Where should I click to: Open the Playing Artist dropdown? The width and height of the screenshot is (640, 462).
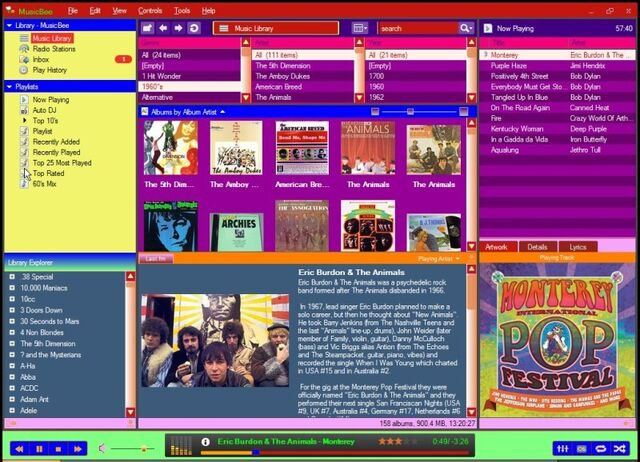(x=439, y=259)
